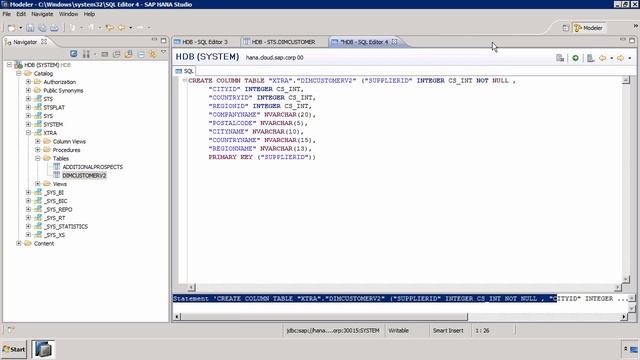
Task: Click the result pane horizontal scrollbar thumb
Action: click(324, 317)
